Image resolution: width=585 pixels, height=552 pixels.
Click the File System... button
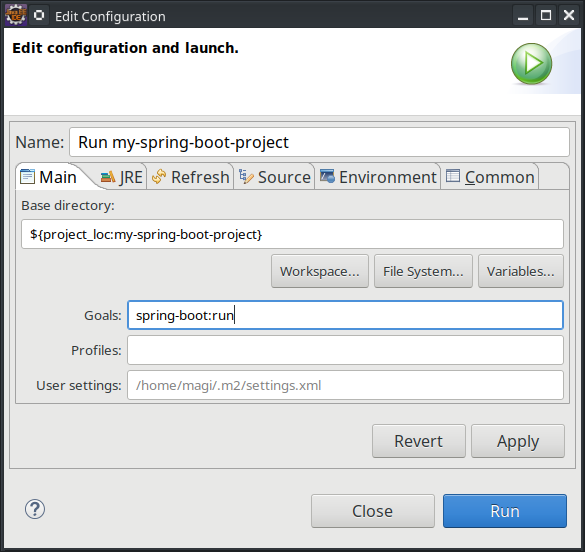click(423, 271)
